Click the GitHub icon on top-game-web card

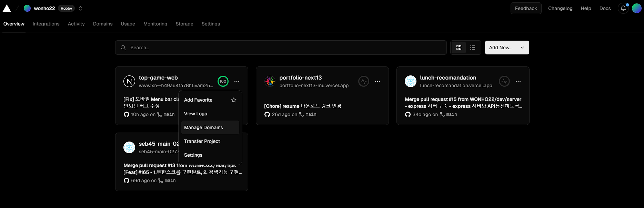(127, 114)
